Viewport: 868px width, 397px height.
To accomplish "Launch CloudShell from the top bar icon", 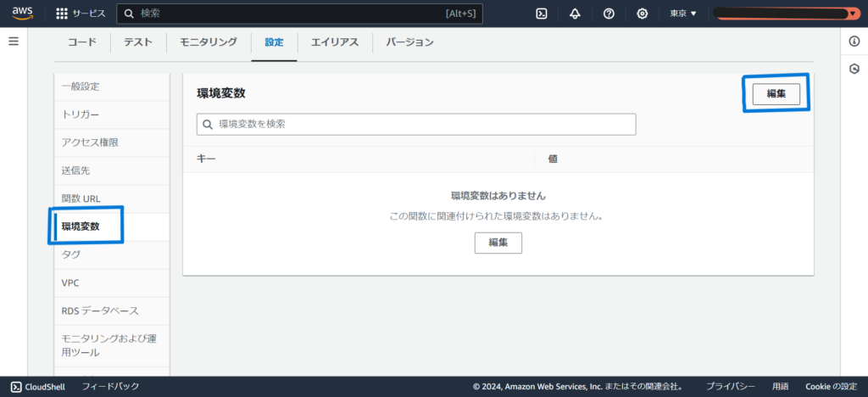I will (x=542, y=14).
